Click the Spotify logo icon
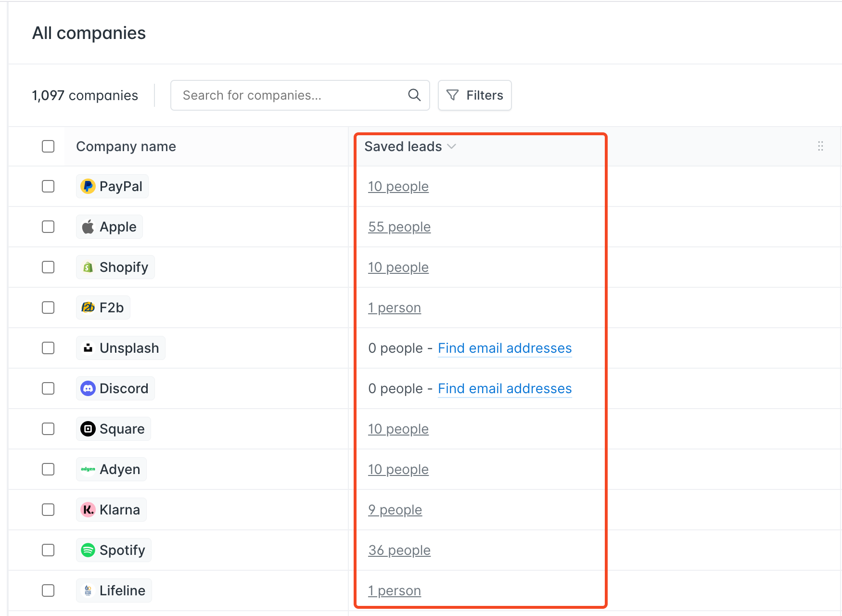 pyautogui.click(x=88, y=550)
